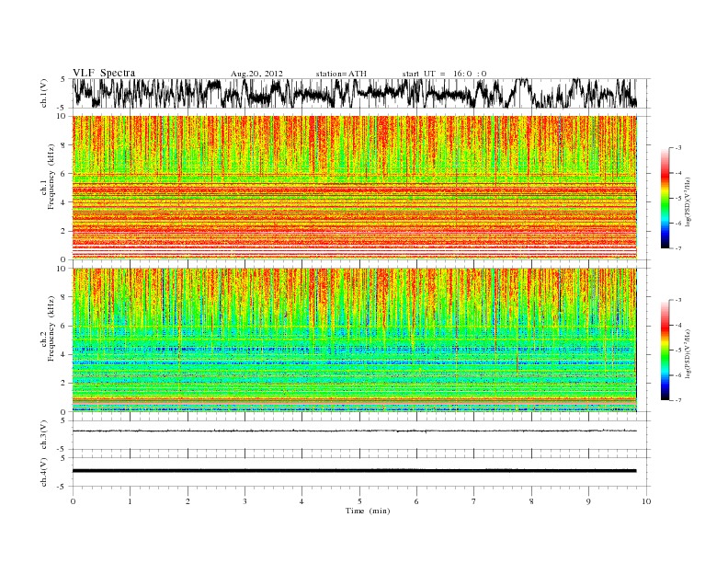Click the 'ch.1(V)' axis label
728x563 pixels.
point(44,93)
